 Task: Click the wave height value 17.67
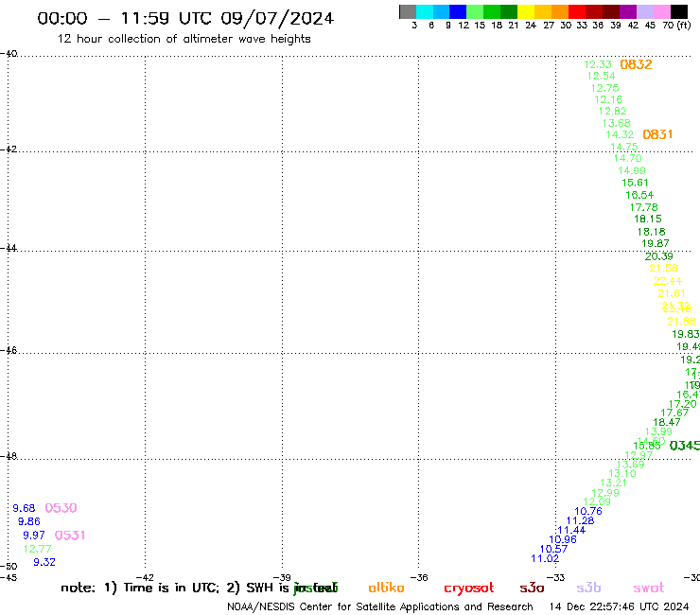(x=674, y=413)
